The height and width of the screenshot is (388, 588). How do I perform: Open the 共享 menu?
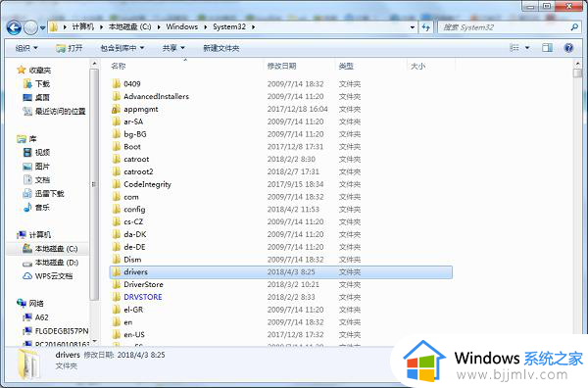[x=173, y=48]
